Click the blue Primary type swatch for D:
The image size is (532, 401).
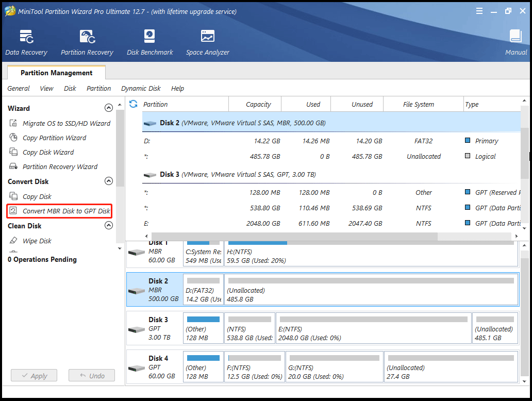(x=468, y=140)
